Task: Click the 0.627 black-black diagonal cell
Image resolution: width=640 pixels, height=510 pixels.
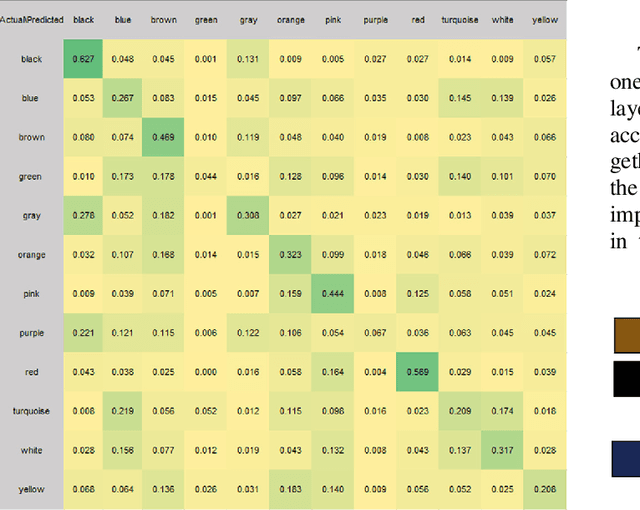Action: click(x=82, y=59)
